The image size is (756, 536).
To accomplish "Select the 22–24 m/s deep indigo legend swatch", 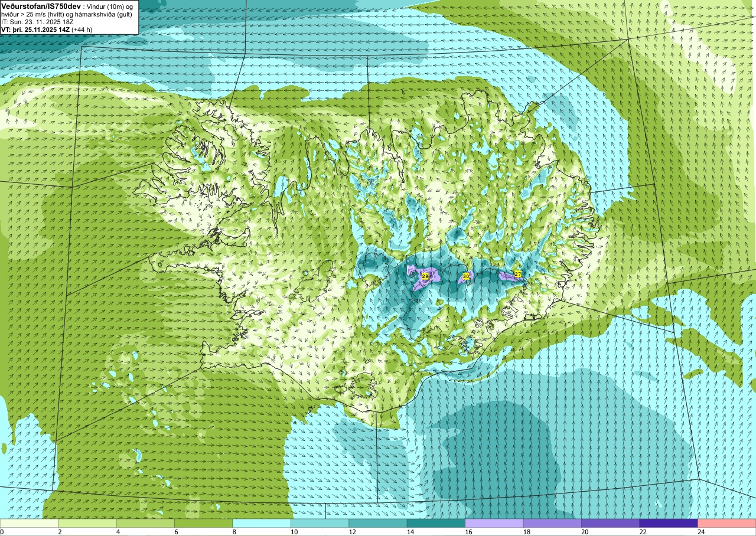I will (x=669, y=523).
